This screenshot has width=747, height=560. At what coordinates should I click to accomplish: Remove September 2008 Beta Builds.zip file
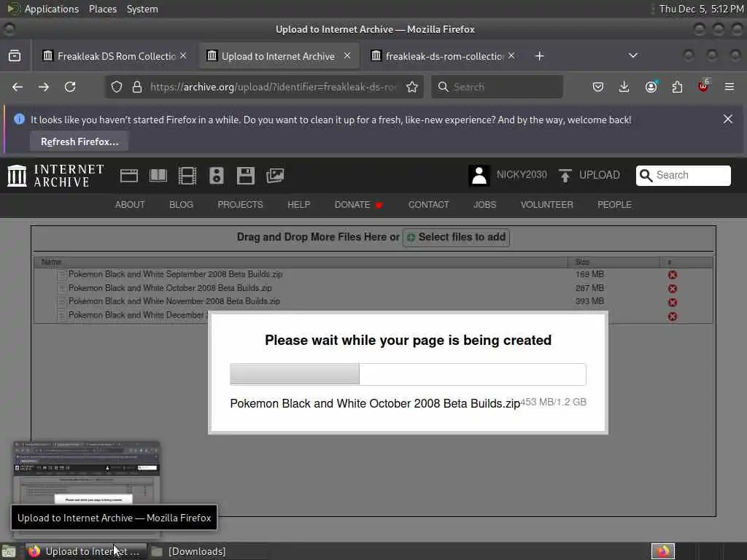click(x=672, y=275)
